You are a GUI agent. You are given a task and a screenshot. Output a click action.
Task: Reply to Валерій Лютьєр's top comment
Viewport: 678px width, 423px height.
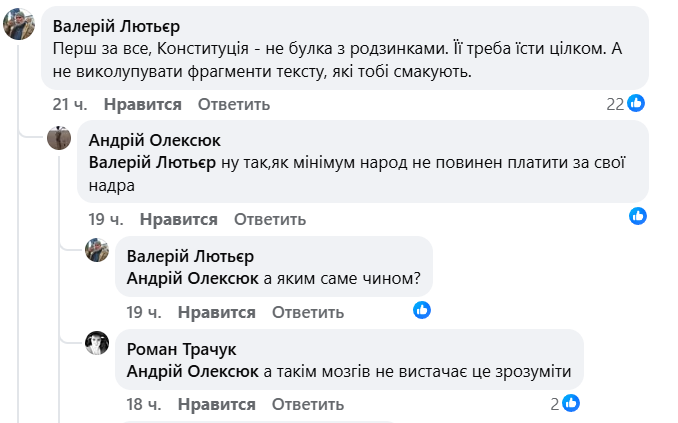(x=234, y=105)
